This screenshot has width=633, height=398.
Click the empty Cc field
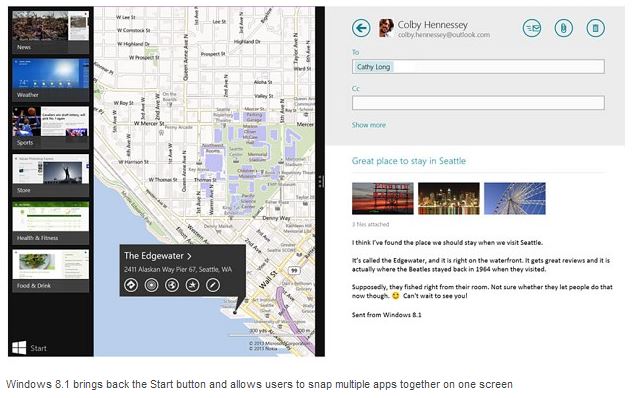pyautogui.click(x=478, y=103)
